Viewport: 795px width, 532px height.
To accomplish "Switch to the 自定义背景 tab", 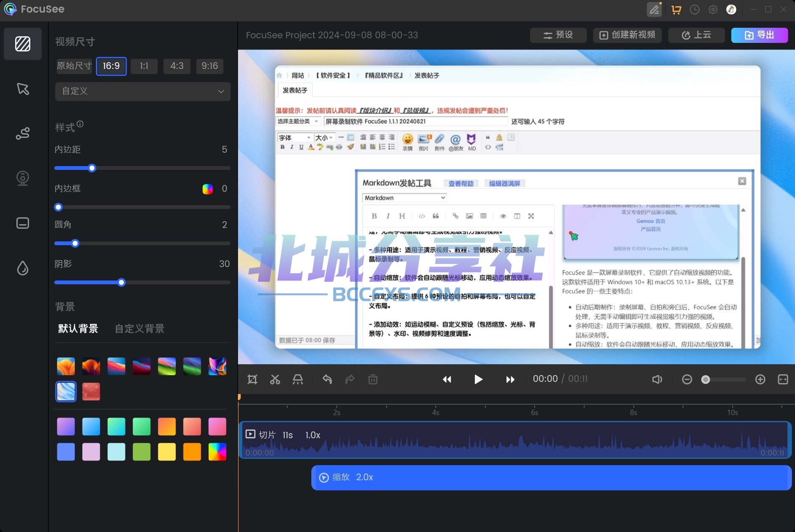I will tap(140, 328).
